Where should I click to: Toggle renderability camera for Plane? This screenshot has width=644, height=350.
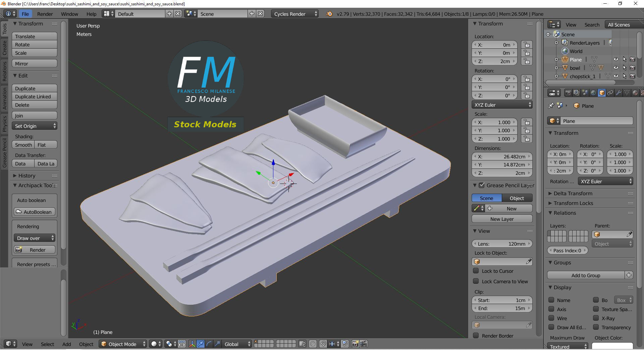pos(632,59)
